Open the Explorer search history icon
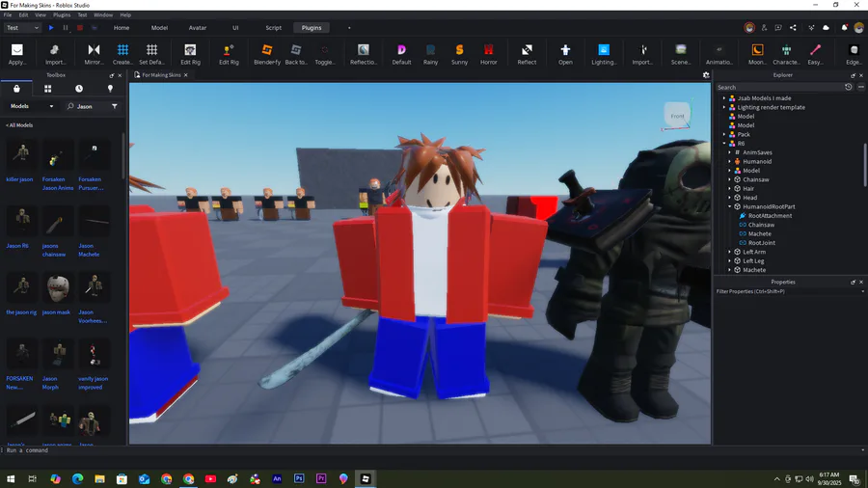The width and height of the screenshot is (868, 488). 848,87
